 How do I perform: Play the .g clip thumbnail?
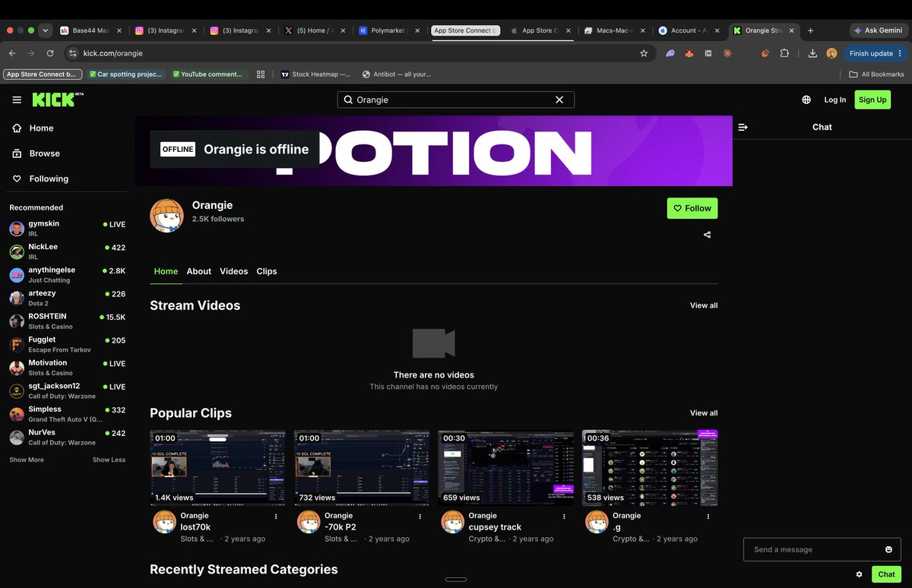coord(650,468)
